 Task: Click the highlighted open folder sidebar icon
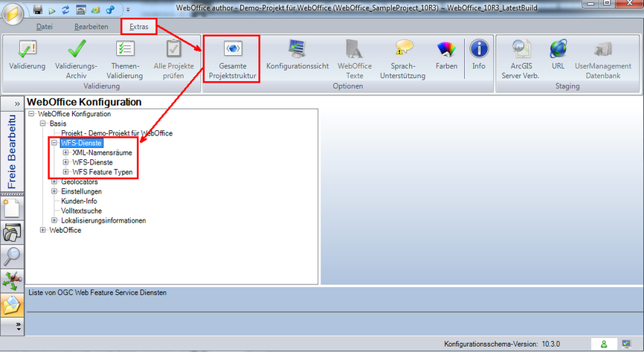click(x=12, y=305)
